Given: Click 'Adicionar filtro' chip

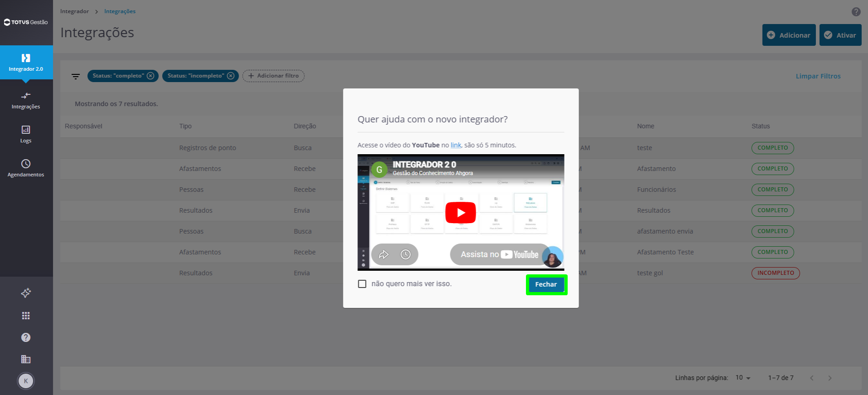Looking at the screenshot, I should [x=274, y=76].
